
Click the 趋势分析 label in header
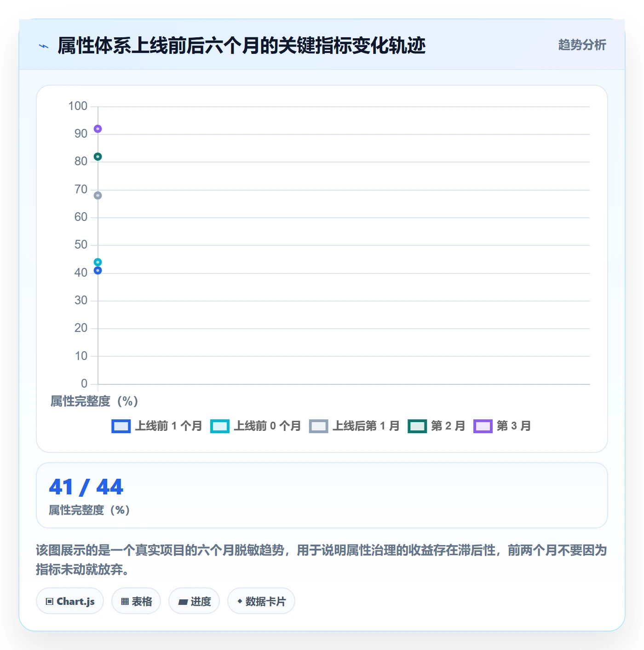pyautogui.click(x=582, y=45)
